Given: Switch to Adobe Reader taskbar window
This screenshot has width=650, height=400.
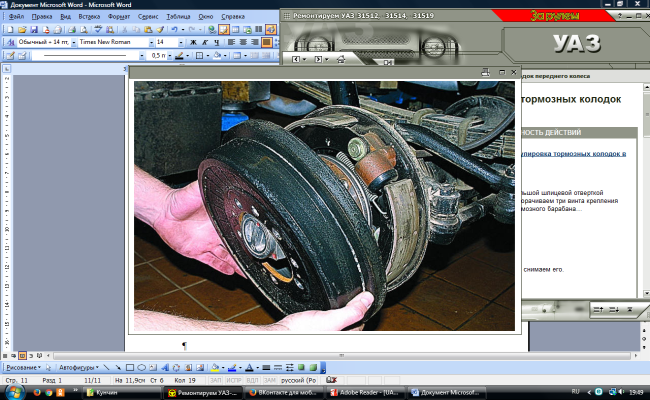Looking at the screenshot, I should [366, 393].
